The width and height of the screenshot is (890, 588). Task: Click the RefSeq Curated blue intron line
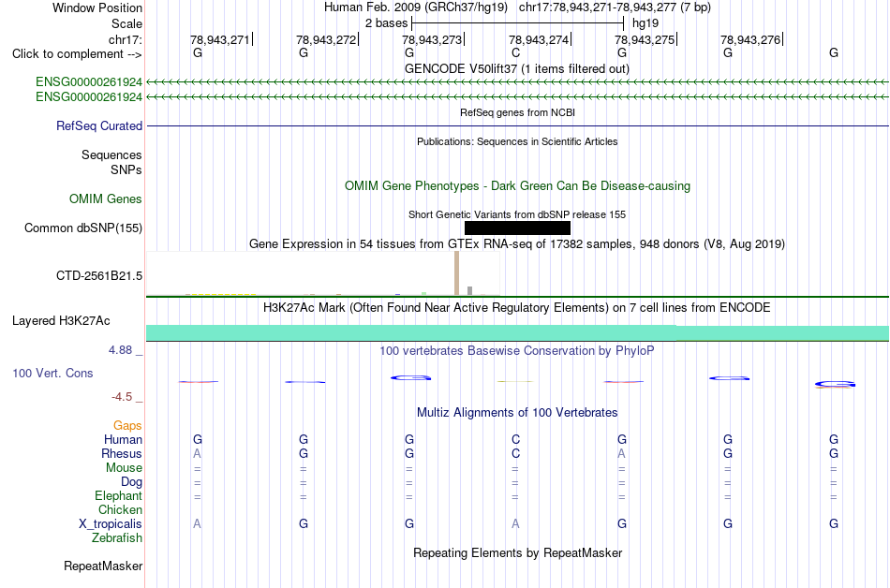[517, 125]
